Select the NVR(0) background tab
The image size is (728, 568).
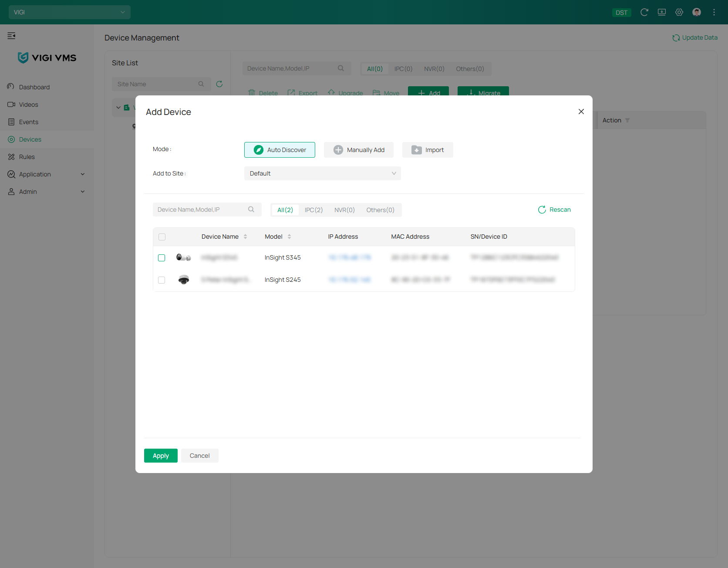tap(434, 69)
